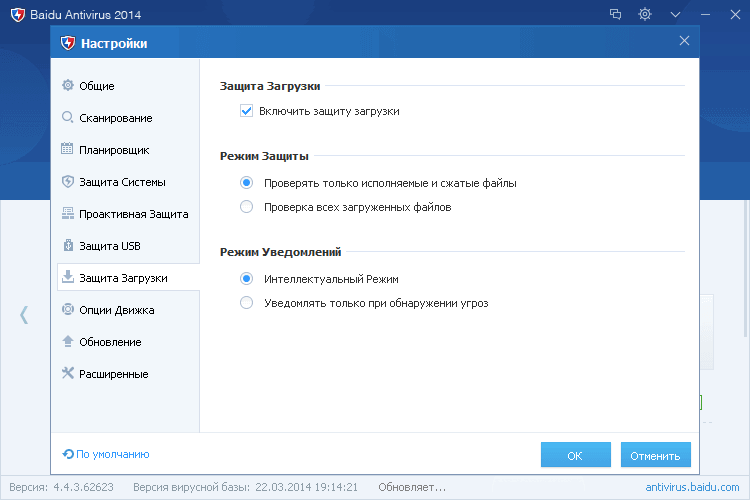
Task: Select Проверять только исполняемые и сжатые файлы
Action: coord(246,183)
